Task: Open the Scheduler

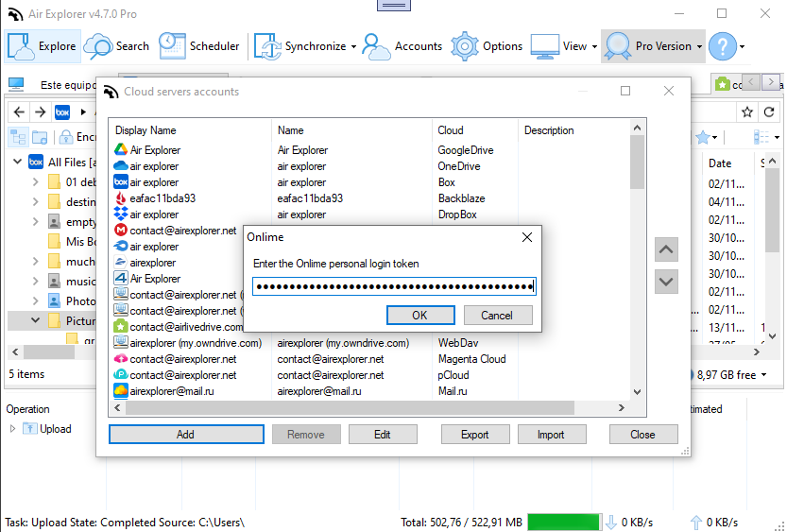Action: tap(199, 46)
